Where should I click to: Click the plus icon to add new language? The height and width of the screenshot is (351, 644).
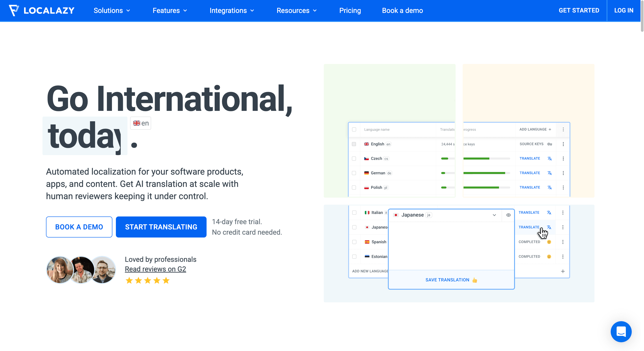(563, 271)
